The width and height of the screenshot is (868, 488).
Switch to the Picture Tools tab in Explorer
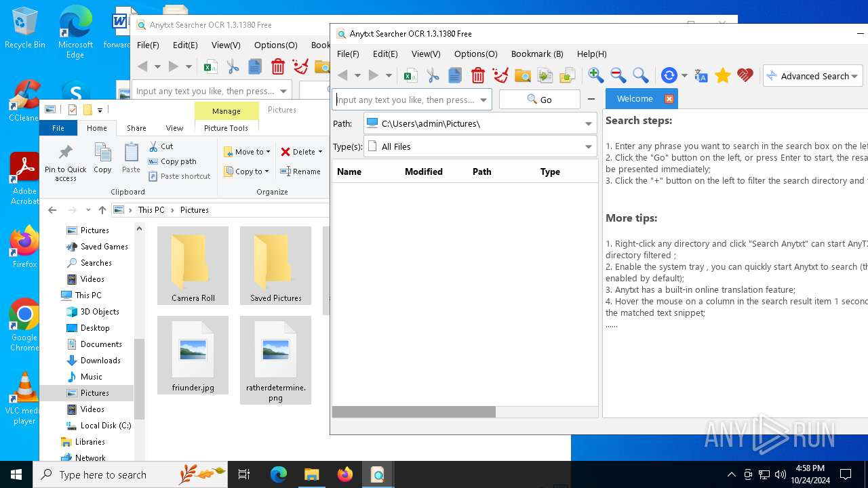pyautogui.click(x=226, y=128)
